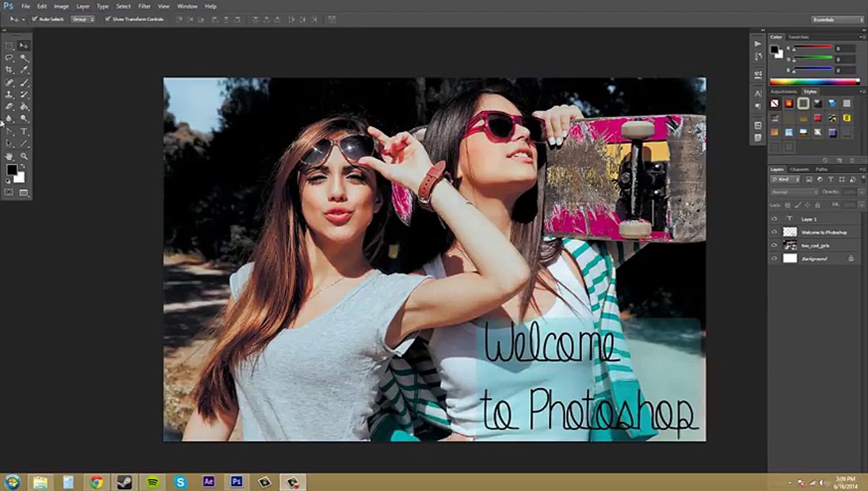Select the Hand tool
The width and height of the screenshot is (868, 491).
9,156
